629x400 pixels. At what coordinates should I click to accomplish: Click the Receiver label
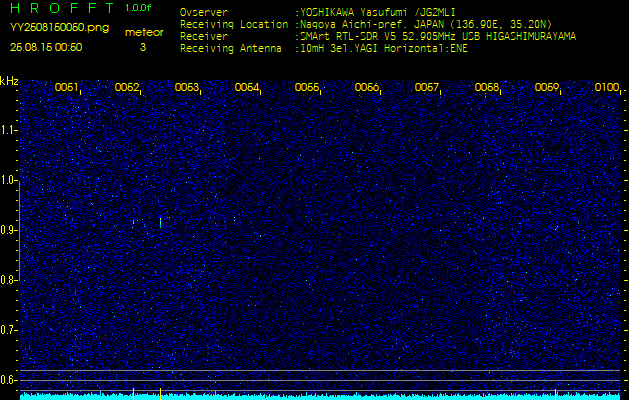pos(204,37)
